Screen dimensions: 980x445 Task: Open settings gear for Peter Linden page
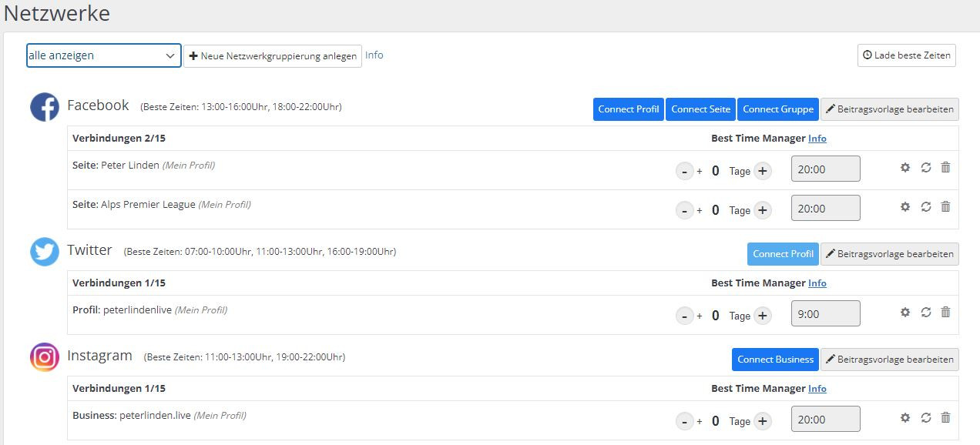point(905,167)
